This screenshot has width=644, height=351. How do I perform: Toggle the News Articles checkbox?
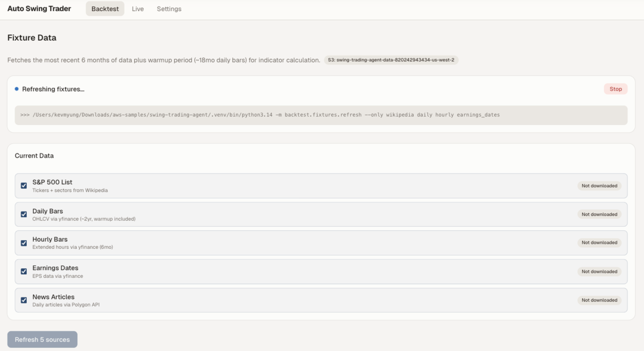[x=24, y=300]
